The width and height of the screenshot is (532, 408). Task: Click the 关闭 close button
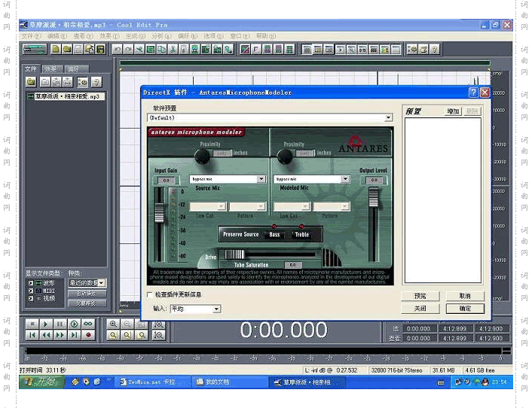[420, 309]
